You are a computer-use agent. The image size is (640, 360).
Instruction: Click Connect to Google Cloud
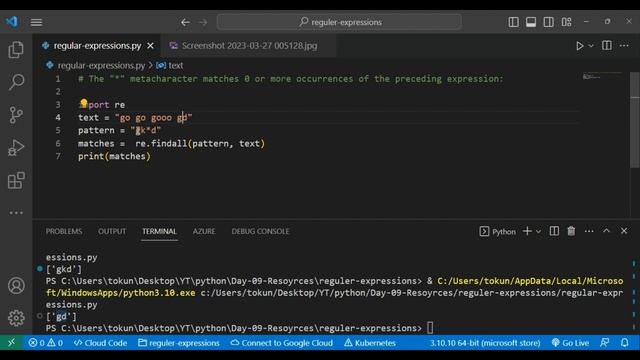point(281,343)
